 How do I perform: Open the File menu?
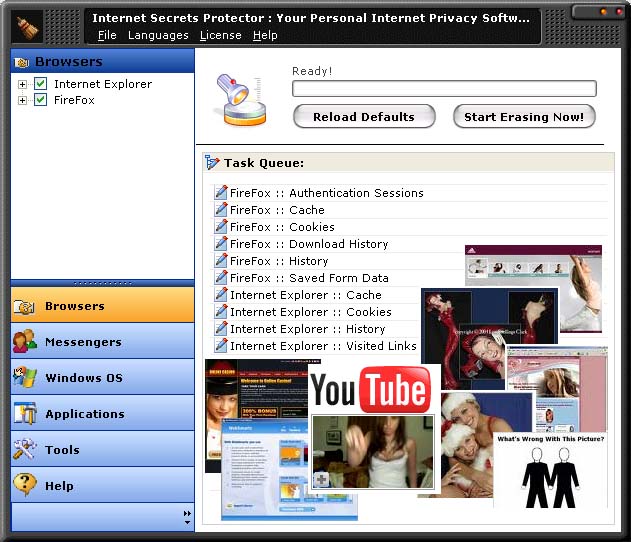[107, 35]
